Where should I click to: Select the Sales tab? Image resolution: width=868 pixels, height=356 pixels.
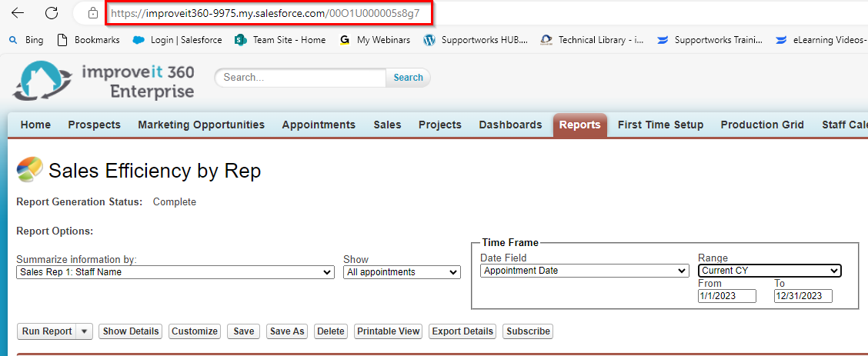(388, 125)
